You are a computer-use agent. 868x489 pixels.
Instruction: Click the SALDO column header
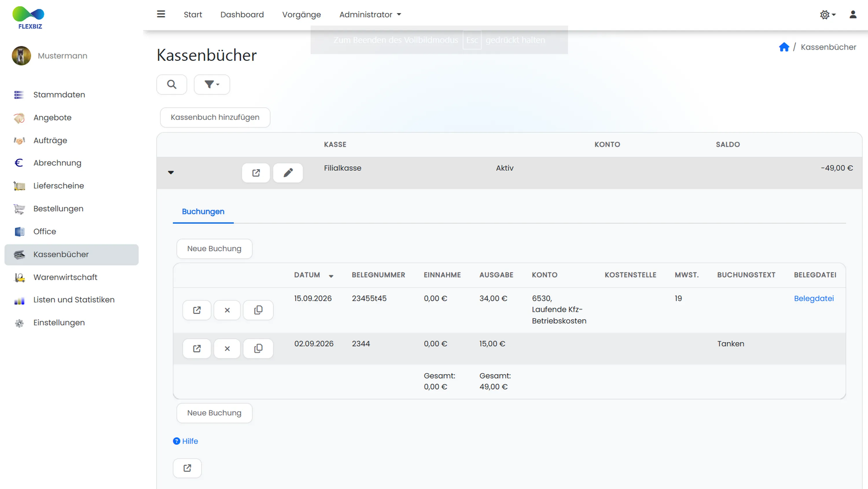pyautogui.click(x=727, y=145)
